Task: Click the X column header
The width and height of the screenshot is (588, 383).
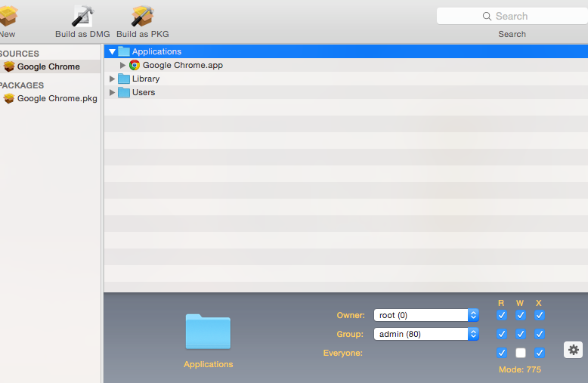Action: coord(539,303)
